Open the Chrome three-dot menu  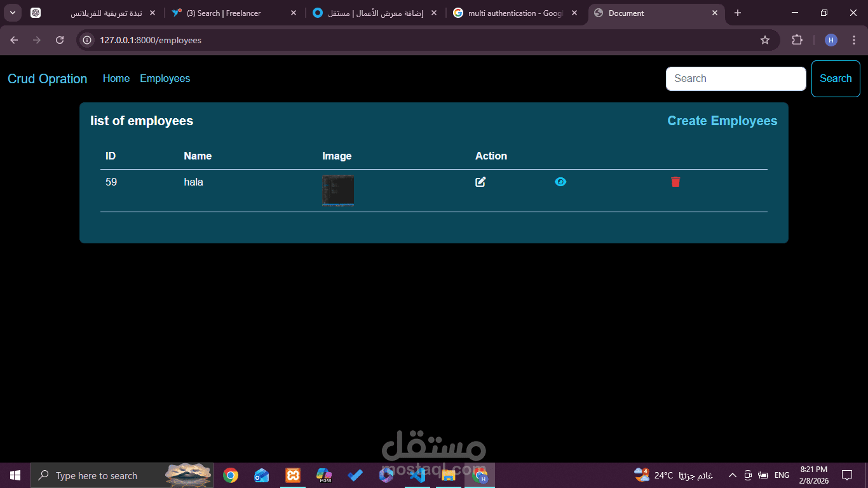point(853,40)
